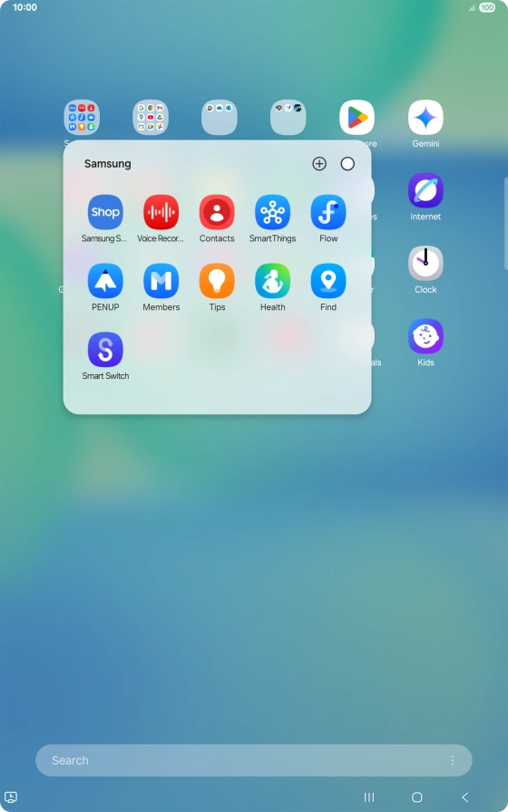
Task: Open search bar more options menu
Action: pyautogui.click(x=453, y=760)
